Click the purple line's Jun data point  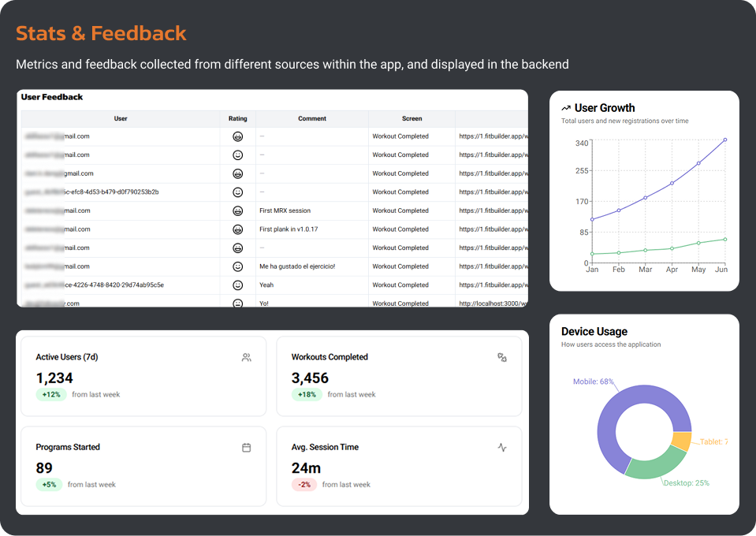(724, 140)
